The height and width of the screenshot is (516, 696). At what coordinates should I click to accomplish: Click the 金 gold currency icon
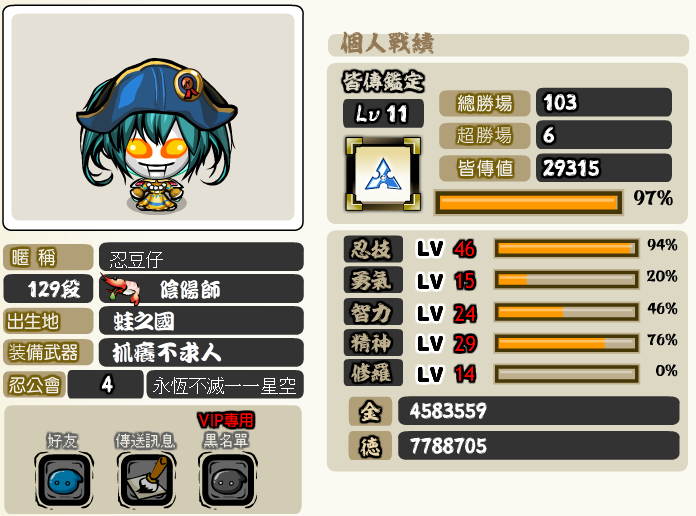point(370,411)
